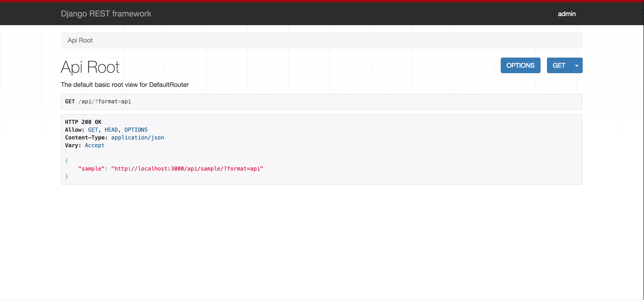644x300 pixels.
Task: Expand the GET format dropdown arrow
Action: pyautogui.click(x=577, y=65)
